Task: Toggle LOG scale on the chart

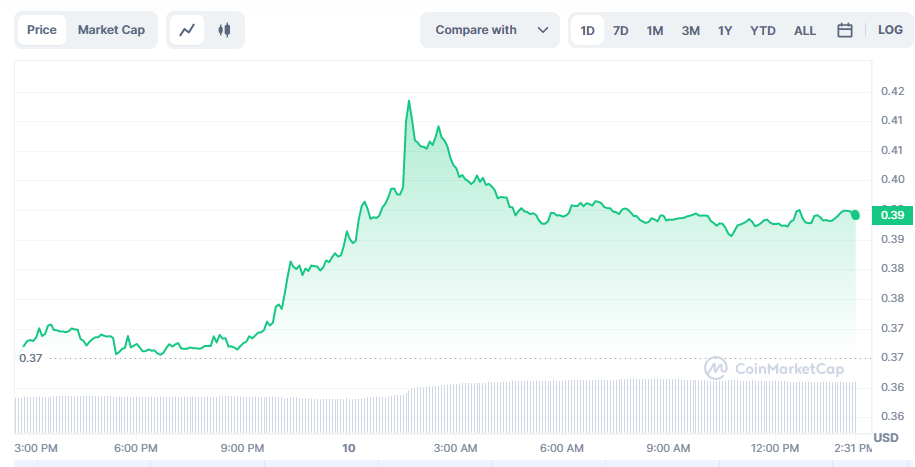Action: pyautogui.click(x=890, y=30)
